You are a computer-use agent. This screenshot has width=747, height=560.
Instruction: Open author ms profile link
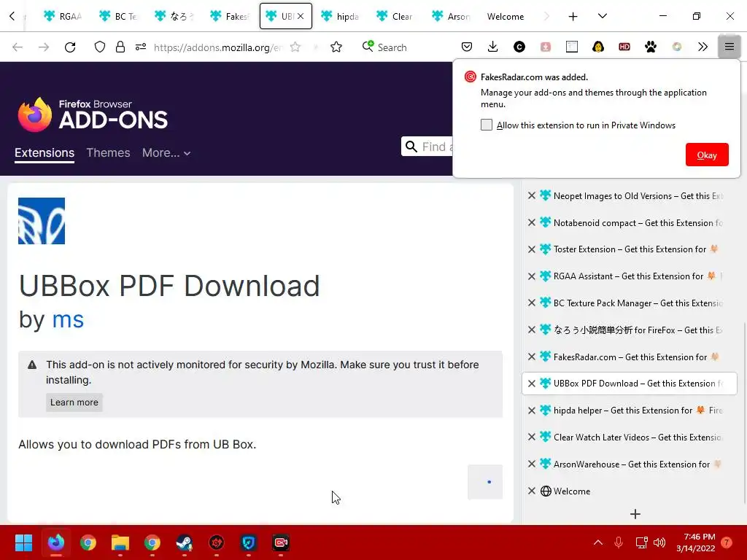pos(68,319)
